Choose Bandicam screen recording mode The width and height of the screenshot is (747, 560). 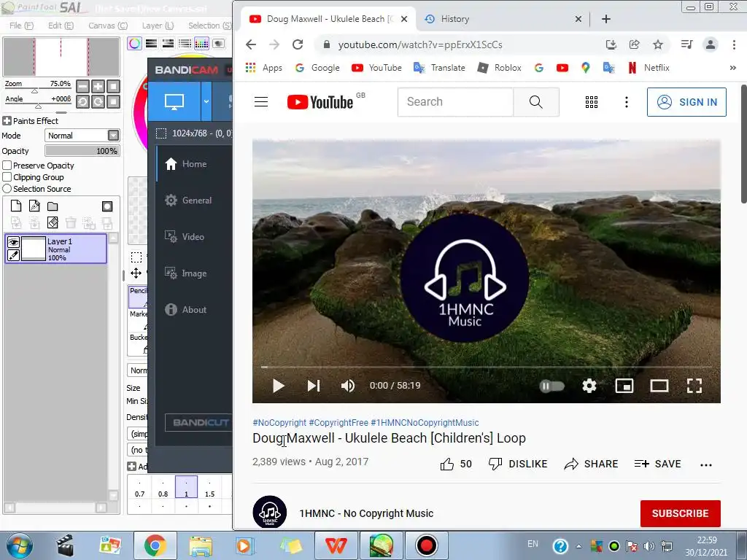(x=174, y=101)
